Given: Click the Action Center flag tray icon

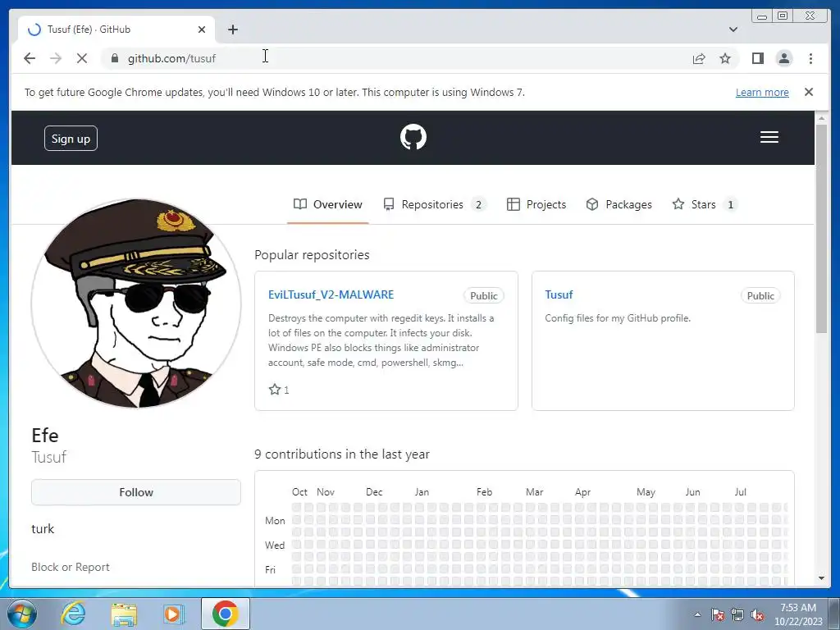Looking at the screenshot, I should [x=718, y=614].
